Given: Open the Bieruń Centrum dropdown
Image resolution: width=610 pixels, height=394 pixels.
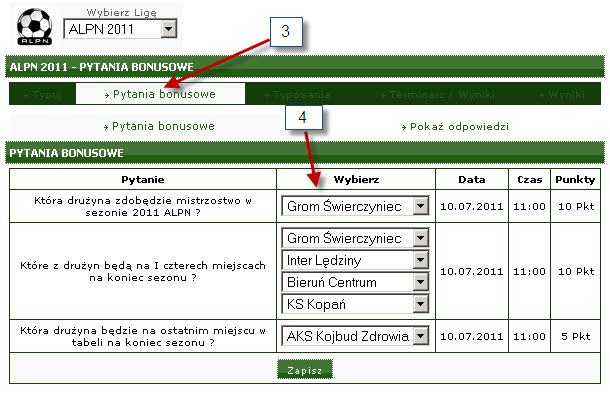Looking at the screenshot, I should pyautogui.click(x=355, y=282).
